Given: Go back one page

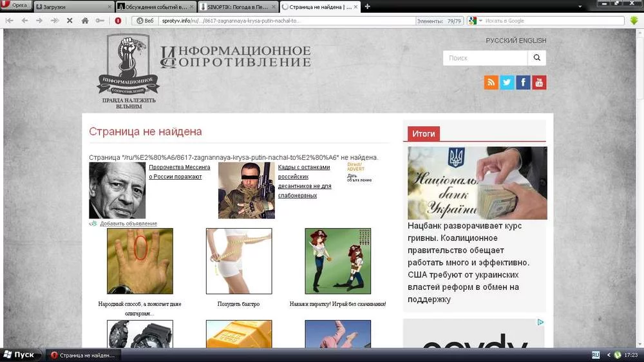Looking at the screenshot, I should pos(24,21).
